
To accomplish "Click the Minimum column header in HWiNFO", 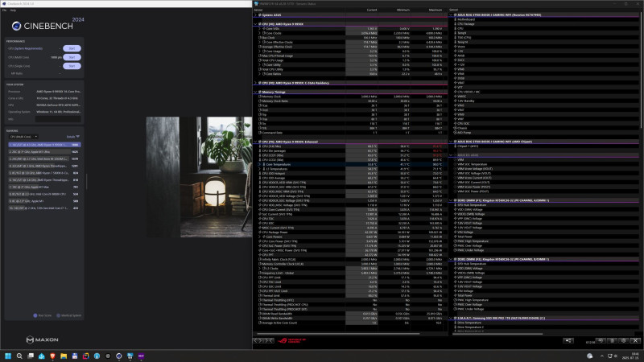I will point(403,10).
